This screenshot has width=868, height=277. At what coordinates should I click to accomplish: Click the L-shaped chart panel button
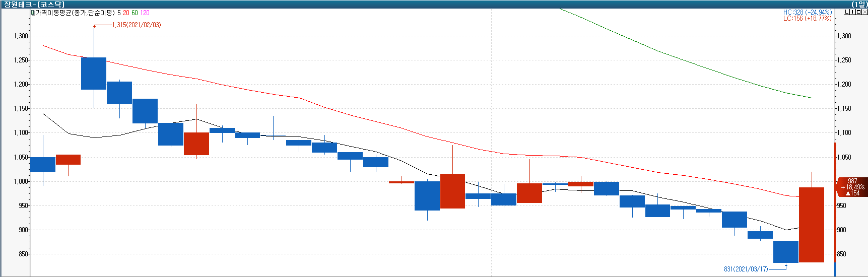click(x=847, y=12)
